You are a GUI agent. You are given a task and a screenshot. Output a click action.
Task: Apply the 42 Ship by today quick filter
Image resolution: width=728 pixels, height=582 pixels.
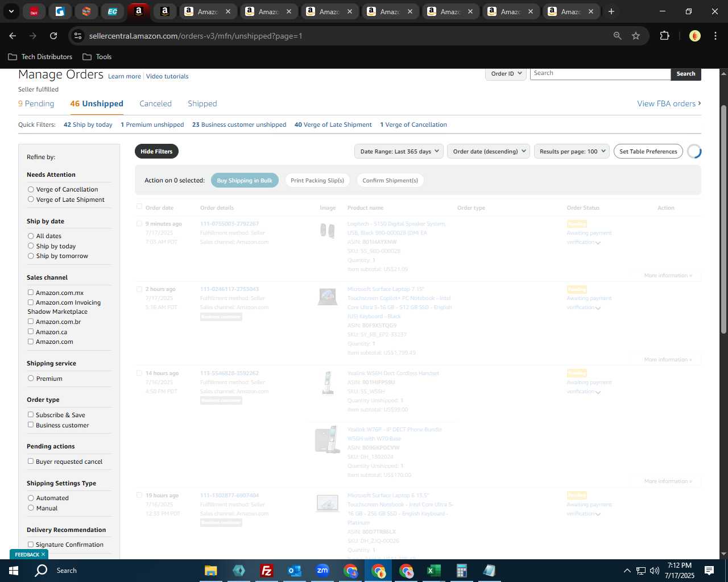click(x=88, y=124)
